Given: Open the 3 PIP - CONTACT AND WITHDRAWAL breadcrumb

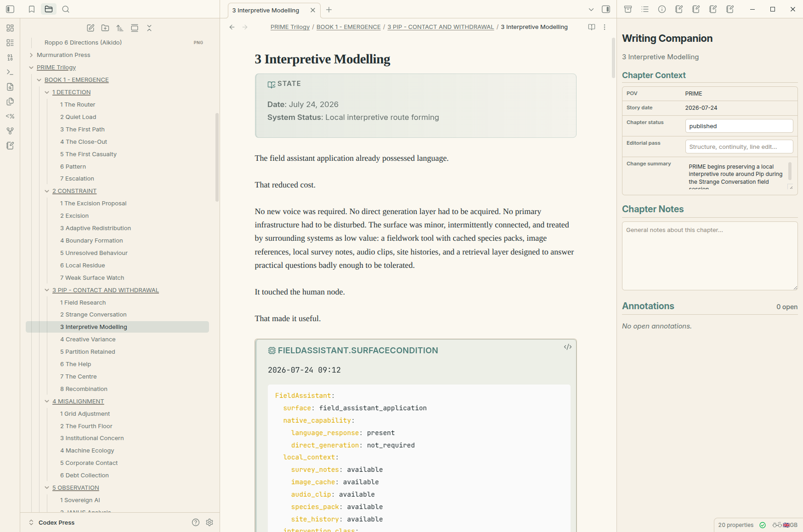Looking at the screenshot, I should [441, 27].
